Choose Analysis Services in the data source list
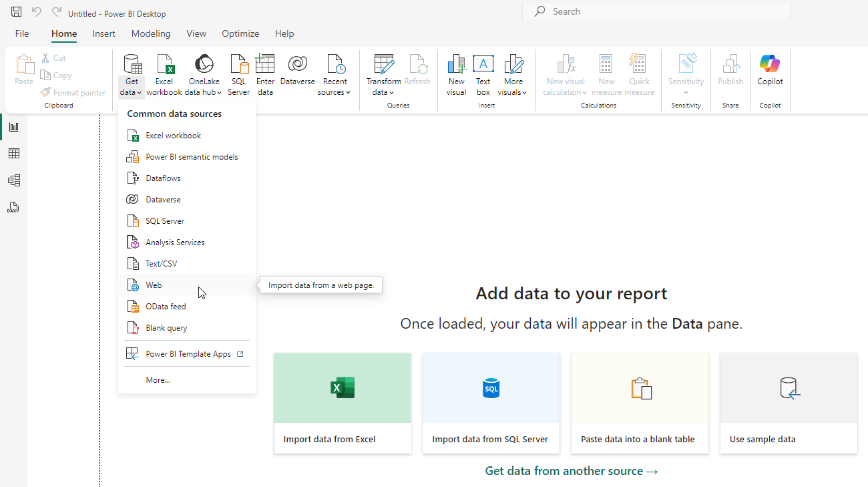Screen dimensions: 868x487 187,242
